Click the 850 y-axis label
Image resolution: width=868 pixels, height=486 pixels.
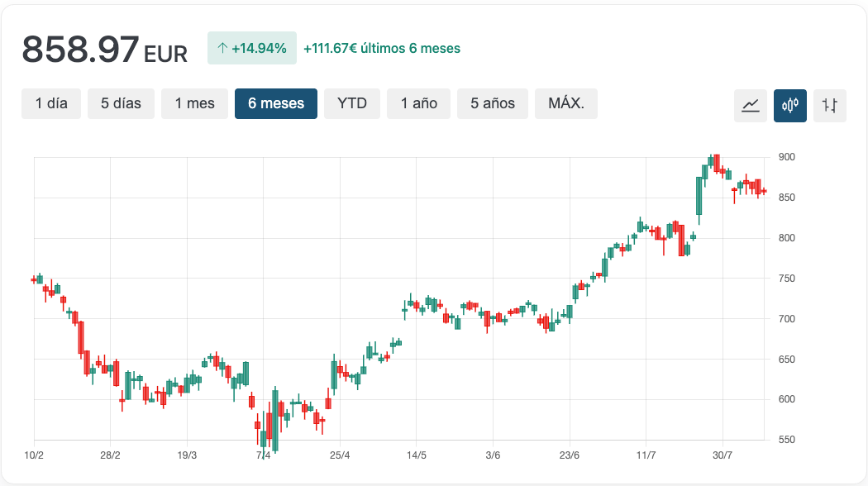787,198
